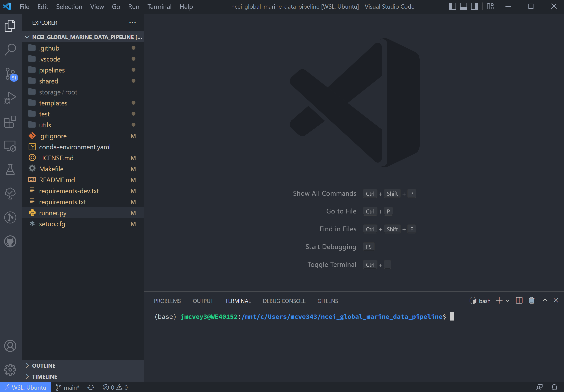Open runner.py file
The height and width of the screenshot is (392, 564).
coord(83,213)
